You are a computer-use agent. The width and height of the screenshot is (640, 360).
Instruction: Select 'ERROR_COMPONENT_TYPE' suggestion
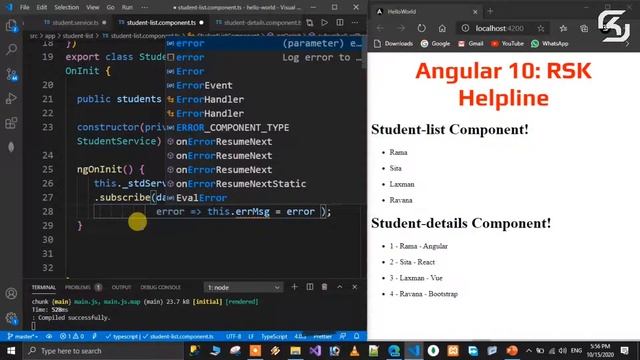pyautogui.click(x=264, y=128)
